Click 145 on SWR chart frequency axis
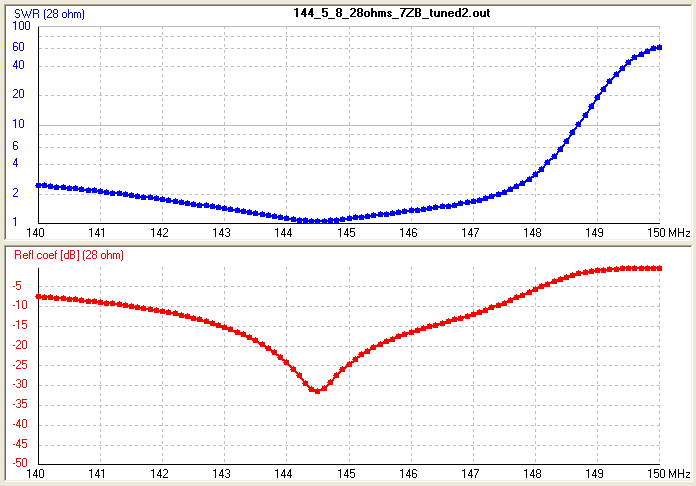 pos(346,233)
